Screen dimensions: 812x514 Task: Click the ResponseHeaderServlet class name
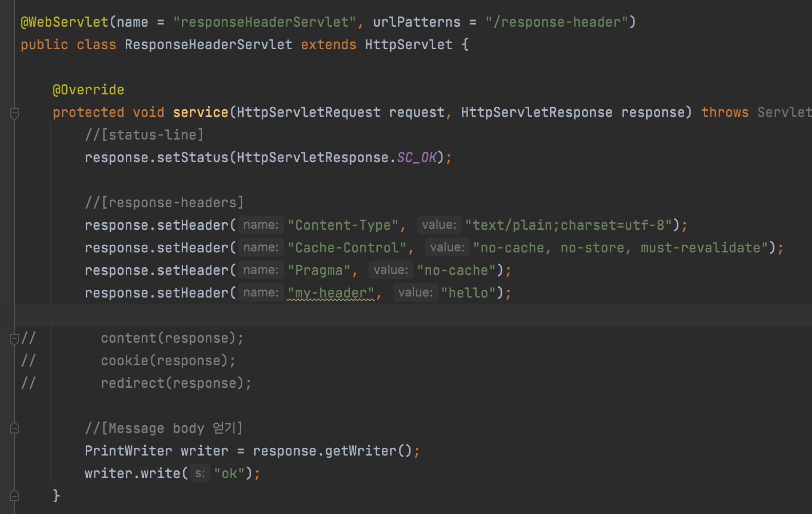pos(208,45)
